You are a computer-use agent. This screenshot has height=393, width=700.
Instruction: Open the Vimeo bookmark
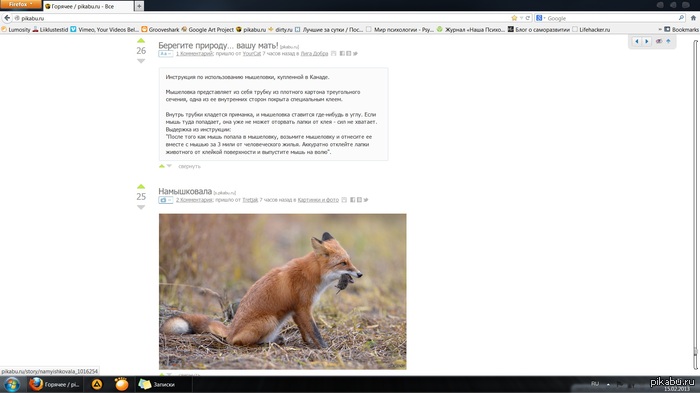[x=104, y=29]
